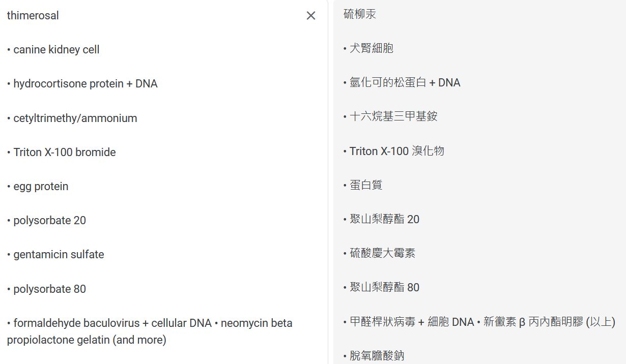Click the 'polysorbate 80' source line
Viewport: 626px width, 364px height.
click(x=49, y=289)
